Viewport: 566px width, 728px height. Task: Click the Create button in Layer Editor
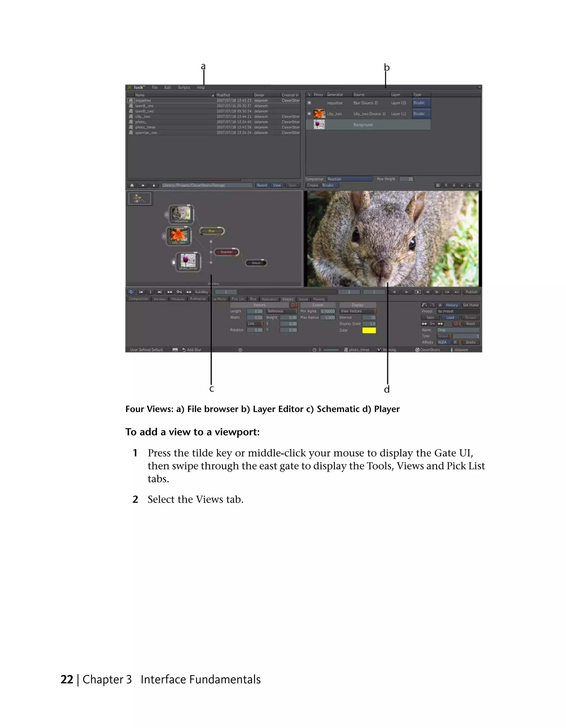point(313,185)
